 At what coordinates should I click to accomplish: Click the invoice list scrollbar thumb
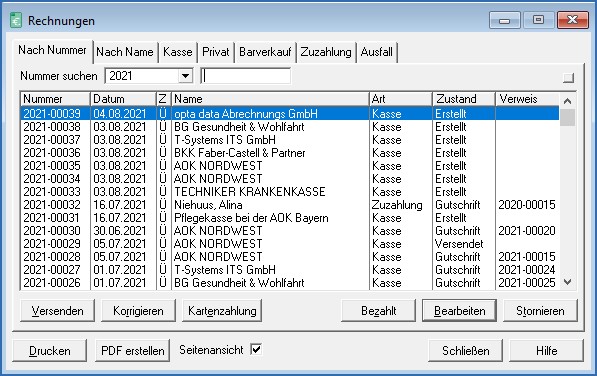tap(567, 117)
